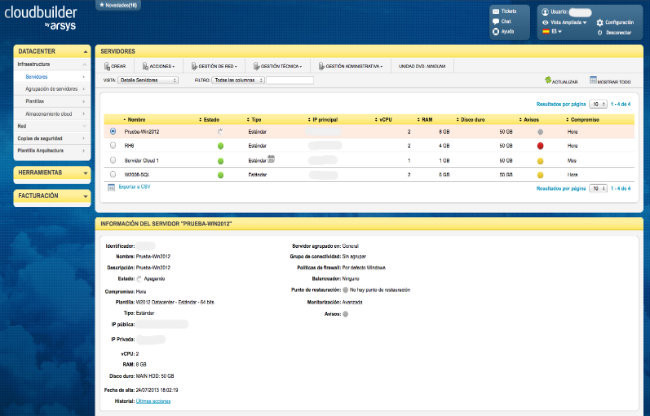Open Agrupación de servidores in sidebar
Viewport: 650px width, 416px height.
point(50,89)
